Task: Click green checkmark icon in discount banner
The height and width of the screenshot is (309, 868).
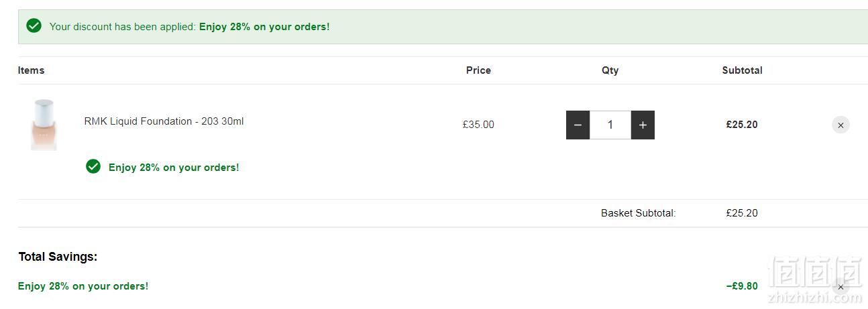Action: tap(34, 25)
